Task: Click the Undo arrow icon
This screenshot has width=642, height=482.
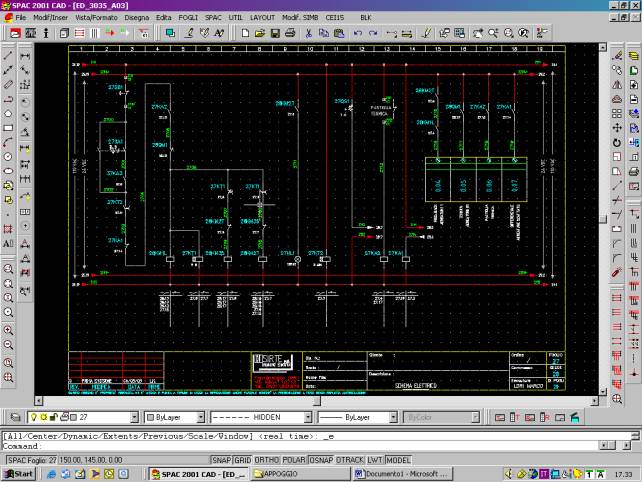Action: (x=358, y=33)
